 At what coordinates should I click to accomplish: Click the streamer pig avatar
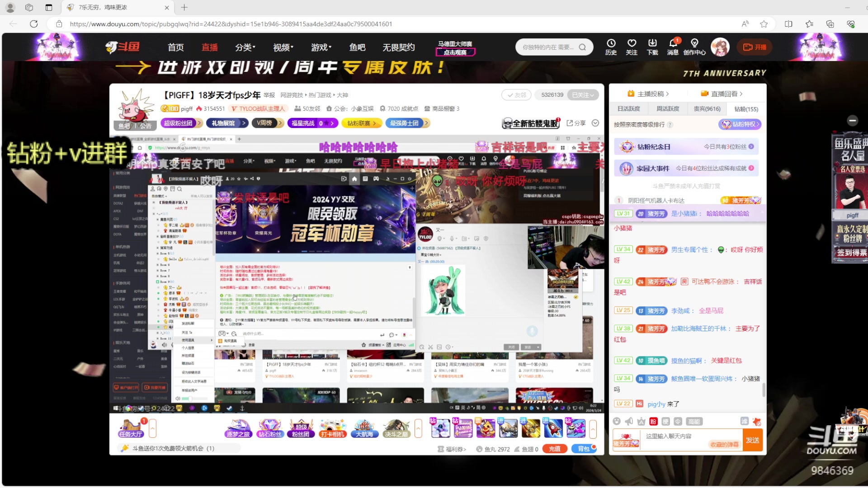(136, 107)
